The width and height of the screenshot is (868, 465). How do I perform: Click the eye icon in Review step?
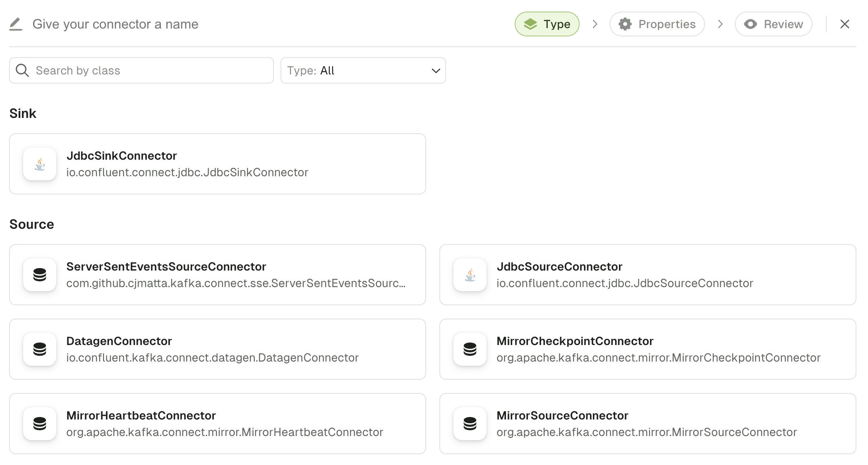(751, 24)
